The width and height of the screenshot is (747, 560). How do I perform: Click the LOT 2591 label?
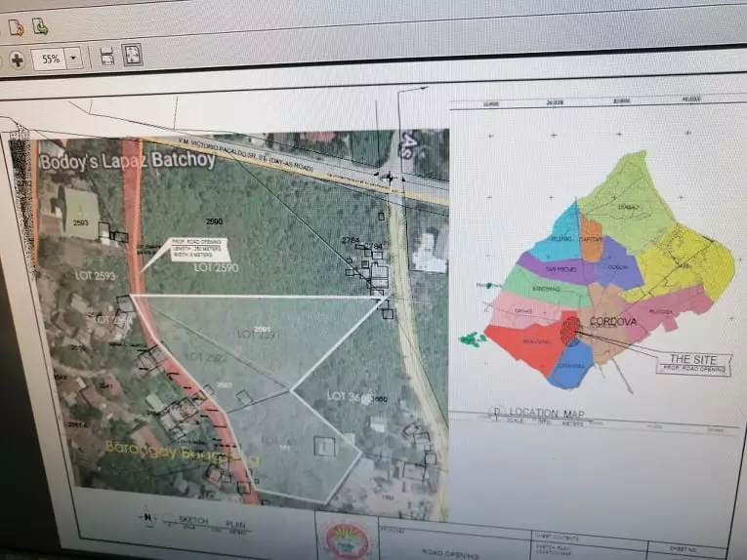[258, 335]
